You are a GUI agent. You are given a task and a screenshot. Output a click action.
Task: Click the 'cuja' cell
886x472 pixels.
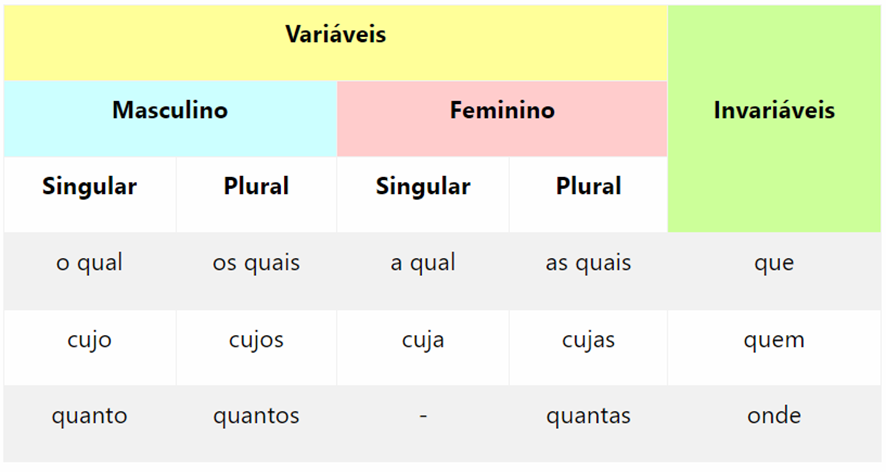[x=423, y=340]
